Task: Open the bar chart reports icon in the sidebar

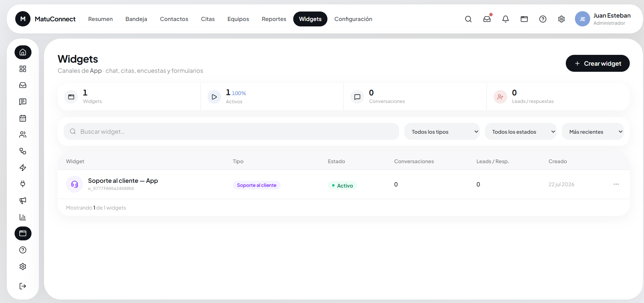Action: click(x=23, y=217)
